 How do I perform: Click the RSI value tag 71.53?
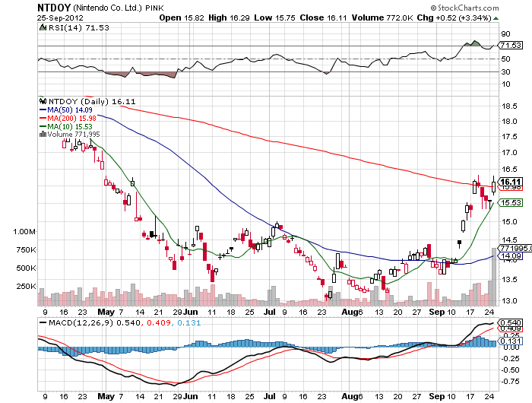510,45
